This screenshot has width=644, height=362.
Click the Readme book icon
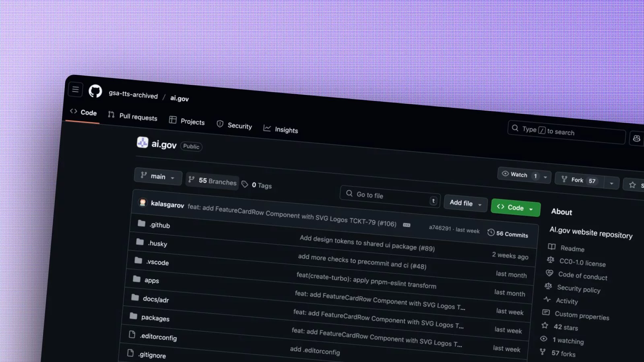(551, 246)
